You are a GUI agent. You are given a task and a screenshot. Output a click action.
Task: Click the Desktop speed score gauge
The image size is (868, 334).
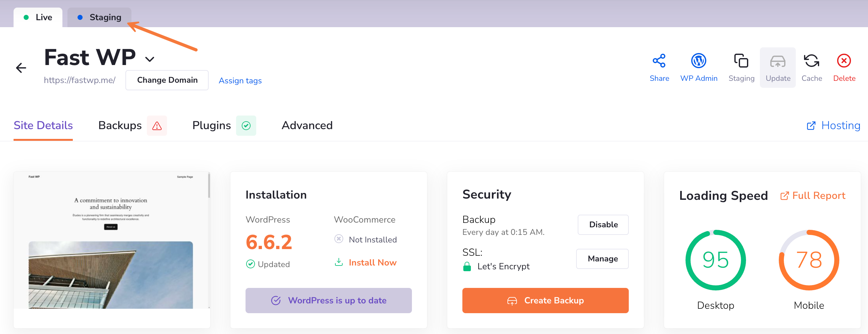(715, 260)
